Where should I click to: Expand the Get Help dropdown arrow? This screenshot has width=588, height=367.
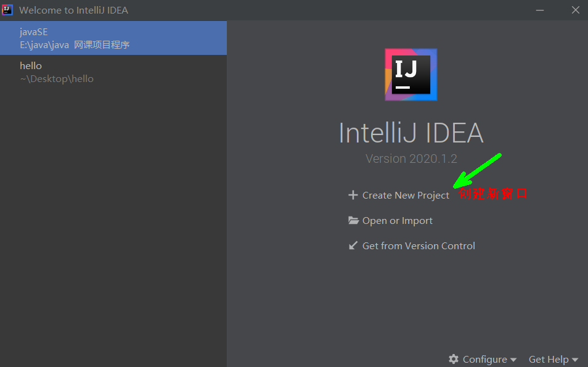575,360
